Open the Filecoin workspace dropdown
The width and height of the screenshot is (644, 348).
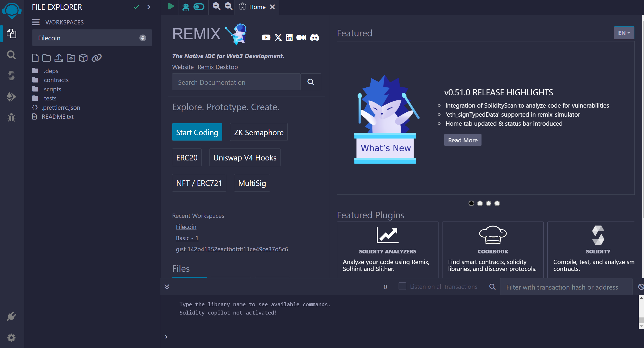pos(92,38)
